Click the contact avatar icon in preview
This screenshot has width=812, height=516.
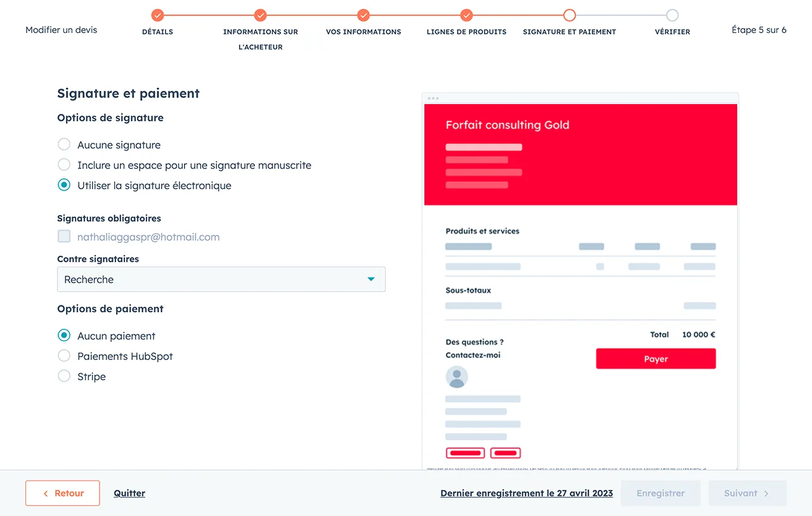[457, 377]
